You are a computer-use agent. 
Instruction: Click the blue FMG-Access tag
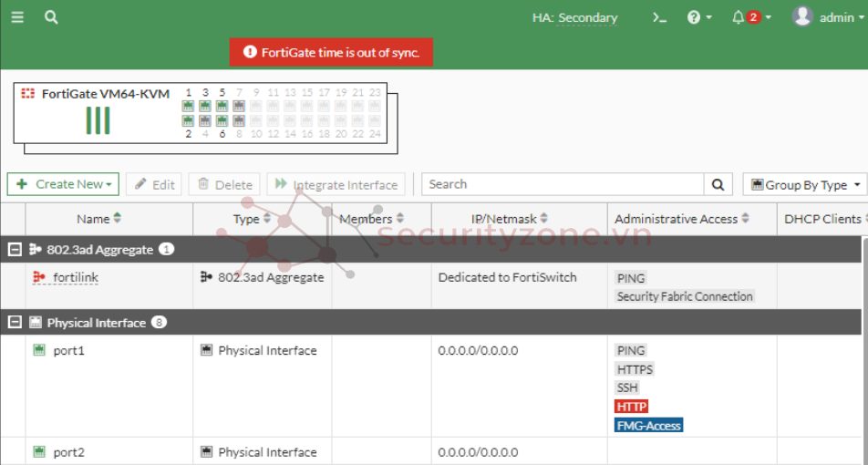649,425
